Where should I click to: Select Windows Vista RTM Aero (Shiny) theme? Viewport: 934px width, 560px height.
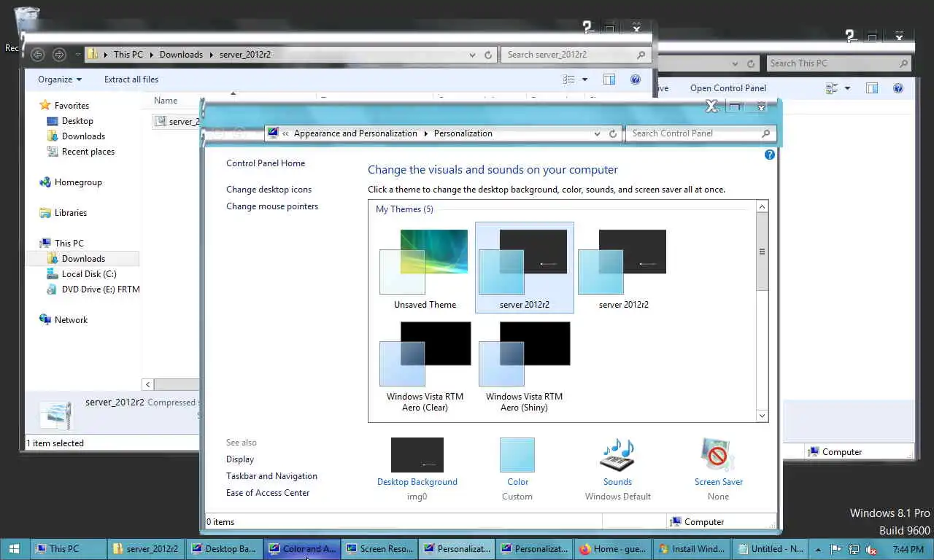524,367
